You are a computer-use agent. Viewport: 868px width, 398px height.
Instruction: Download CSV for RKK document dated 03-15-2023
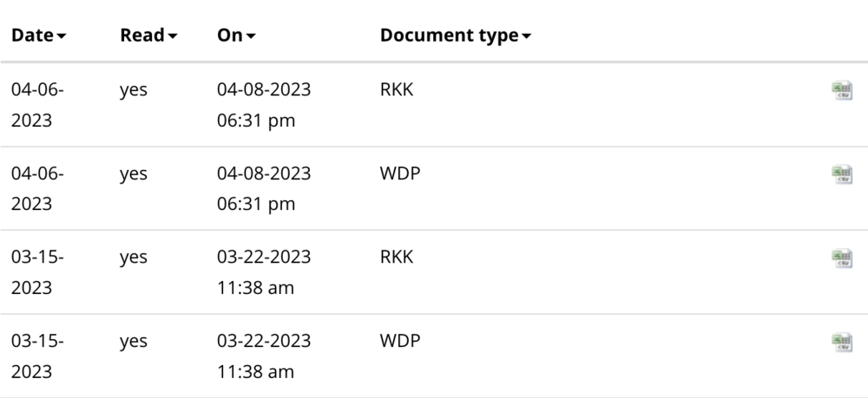[841, 258]
